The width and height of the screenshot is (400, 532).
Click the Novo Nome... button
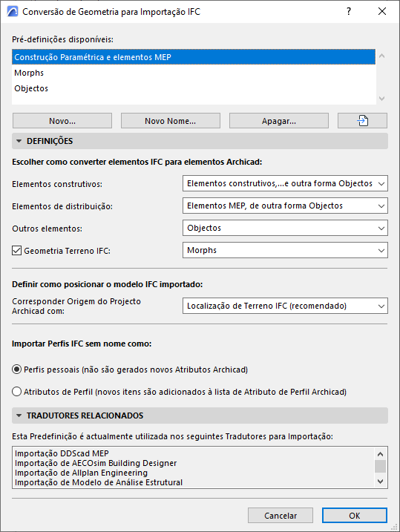point(170,121)
